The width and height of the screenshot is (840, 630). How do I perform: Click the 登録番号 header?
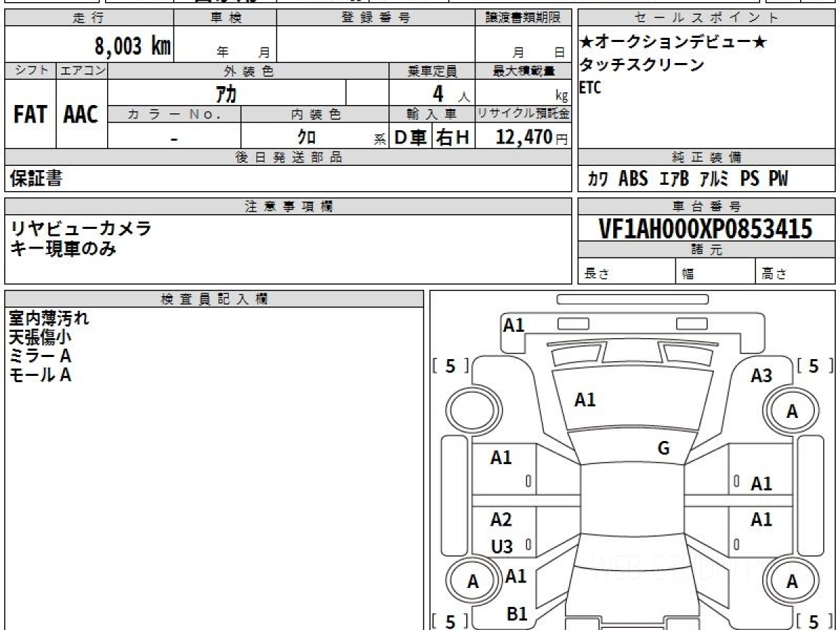point(376,18)
